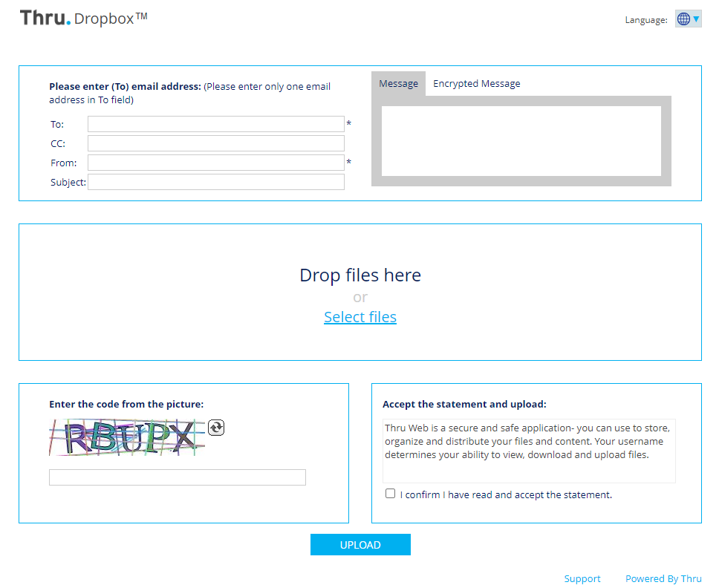Click into the CC field
The image size is (722, 588).
click(215, 143)
